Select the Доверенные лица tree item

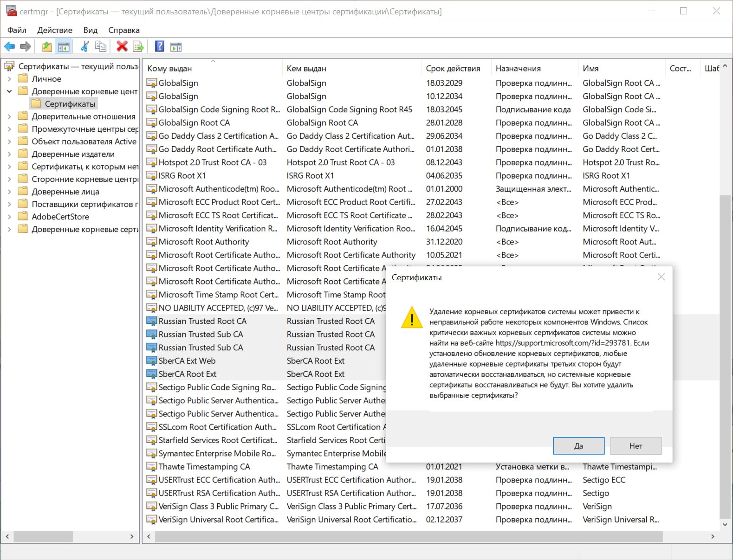65,192
